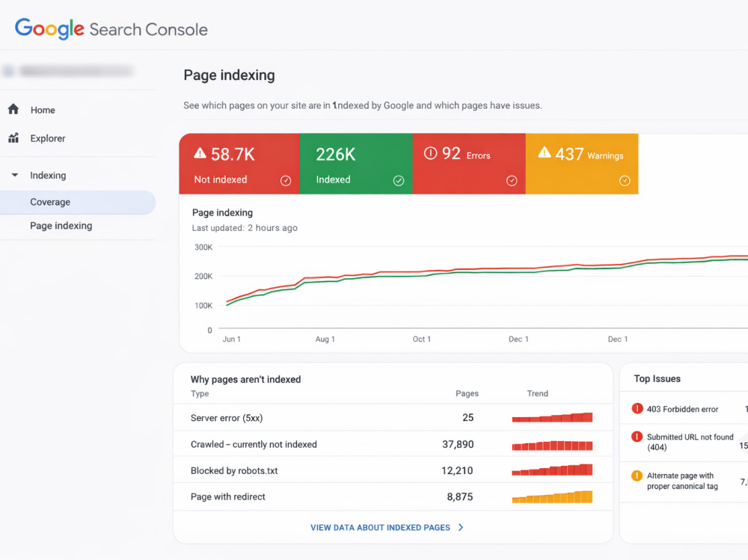Click the Crawled not indexed trend sparkline
This screenshot has height=560, width=748.
pos(552,446)
